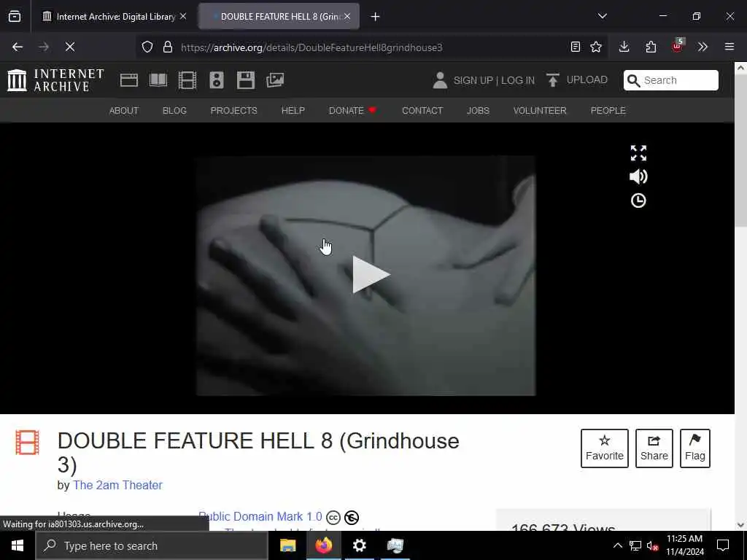Open the taskbar clock and date
The image size is (747, 560).
point(684,545)
